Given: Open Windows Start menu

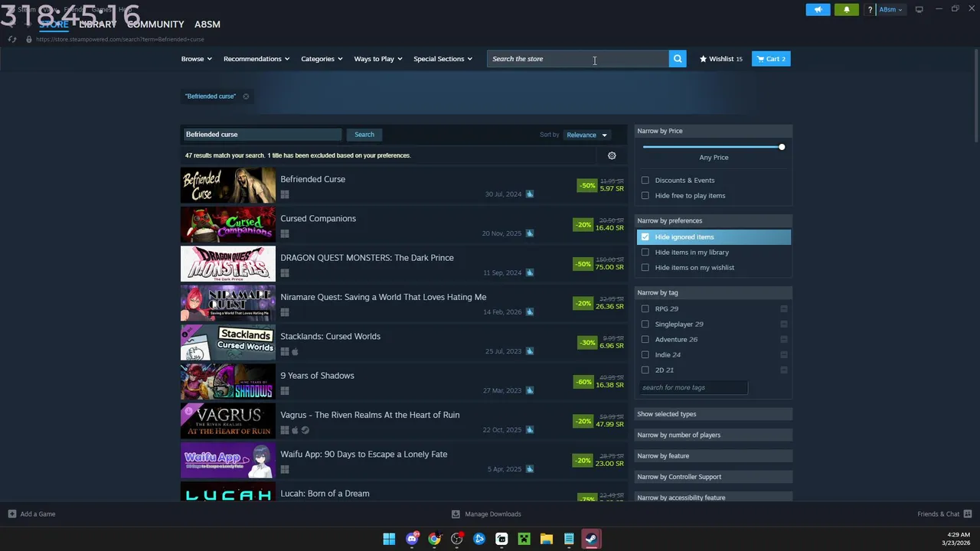Looking at the screenshot, I should point(389,539).
